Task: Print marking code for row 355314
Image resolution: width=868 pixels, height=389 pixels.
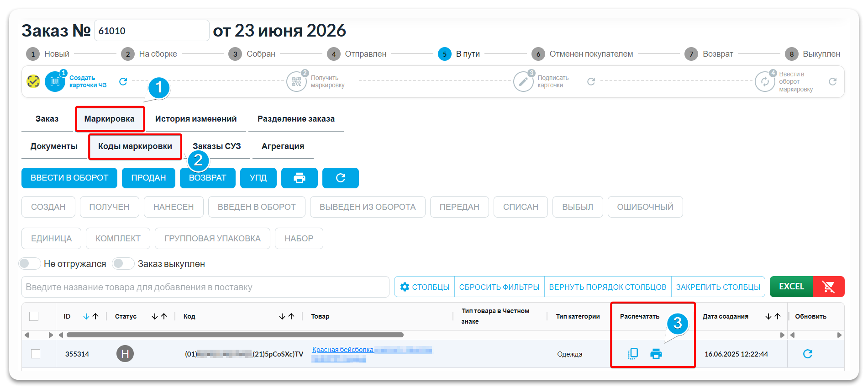Action: (x=656, y=354)
